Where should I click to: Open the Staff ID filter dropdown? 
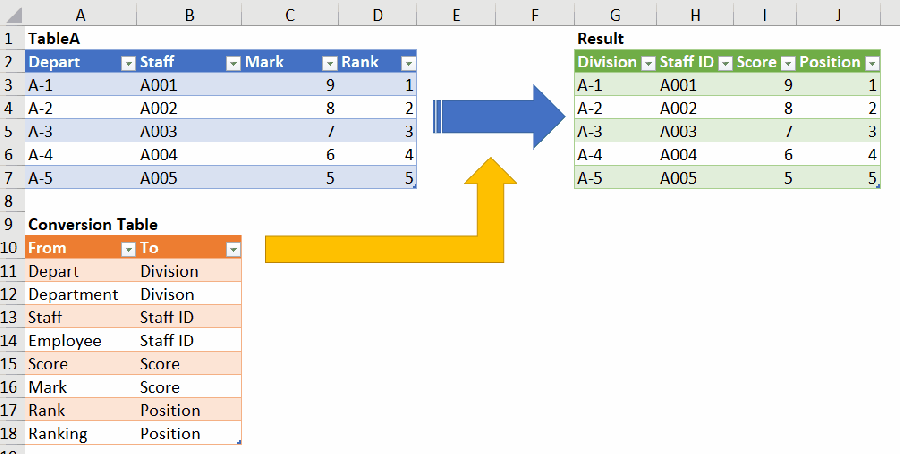point(724,62)
